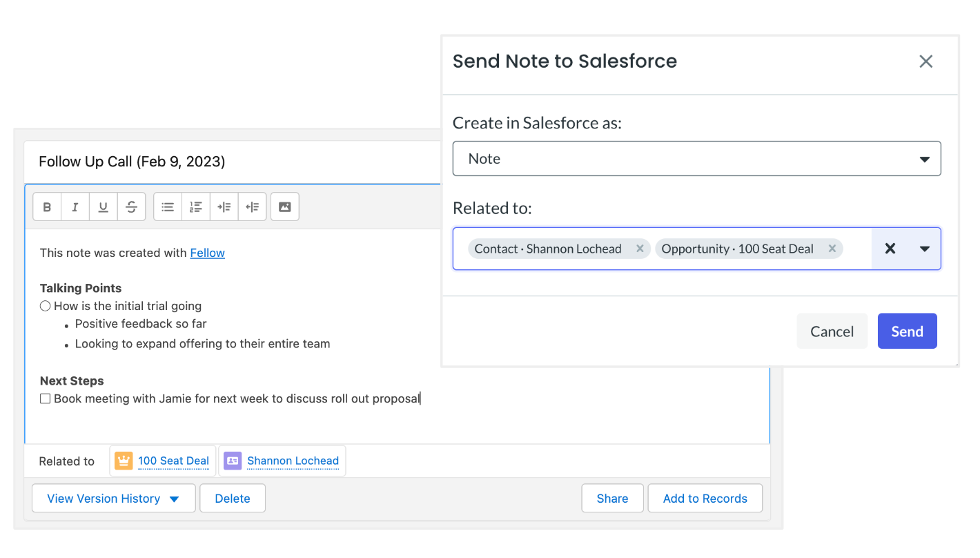Open the Create in Salesforce as dropdown

(696, 159)
